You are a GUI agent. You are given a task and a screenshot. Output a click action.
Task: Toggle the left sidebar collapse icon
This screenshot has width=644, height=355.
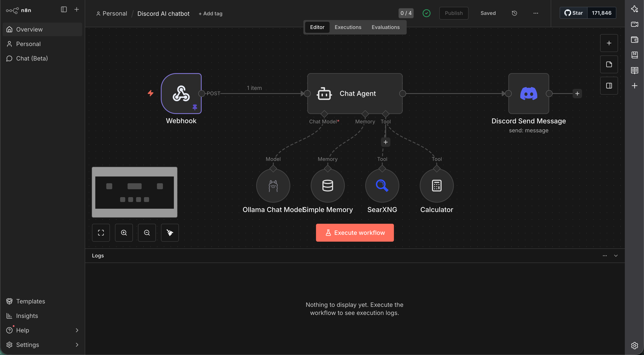[x=64, y=10]
